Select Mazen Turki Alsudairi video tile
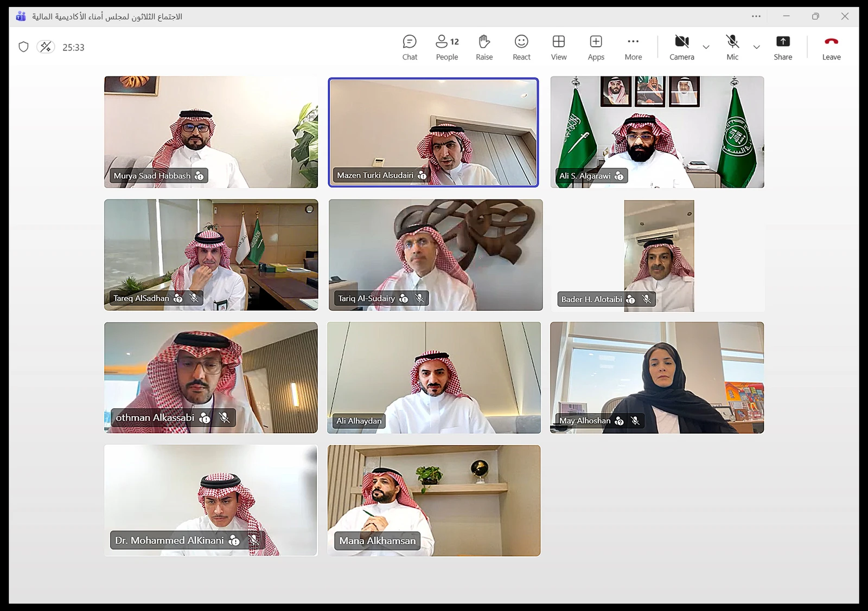 click(x=433, y=132)
